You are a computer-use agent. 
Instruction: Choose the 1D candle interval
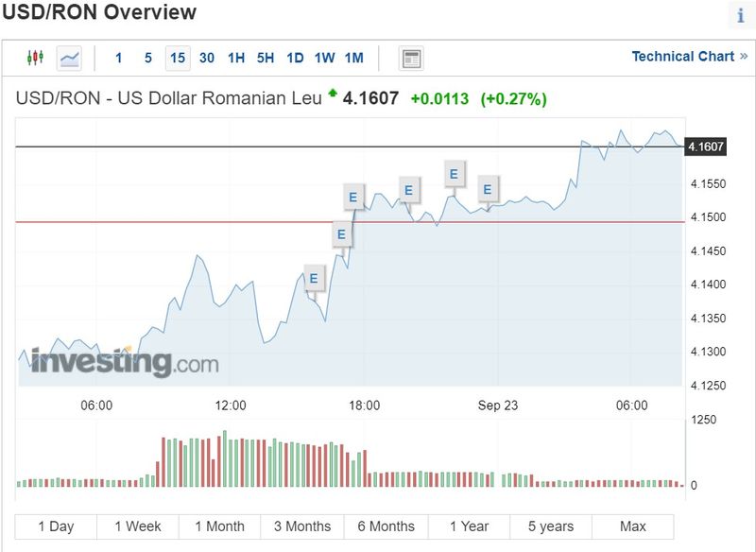pyautogui.click(x=295, y=59)
